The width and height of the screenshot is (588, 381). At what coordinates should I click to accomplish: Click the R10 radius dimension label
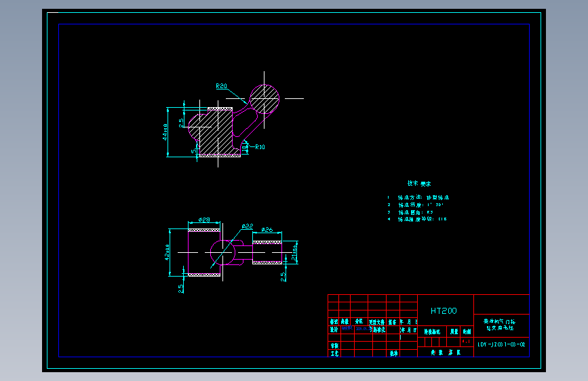[260, 147]
